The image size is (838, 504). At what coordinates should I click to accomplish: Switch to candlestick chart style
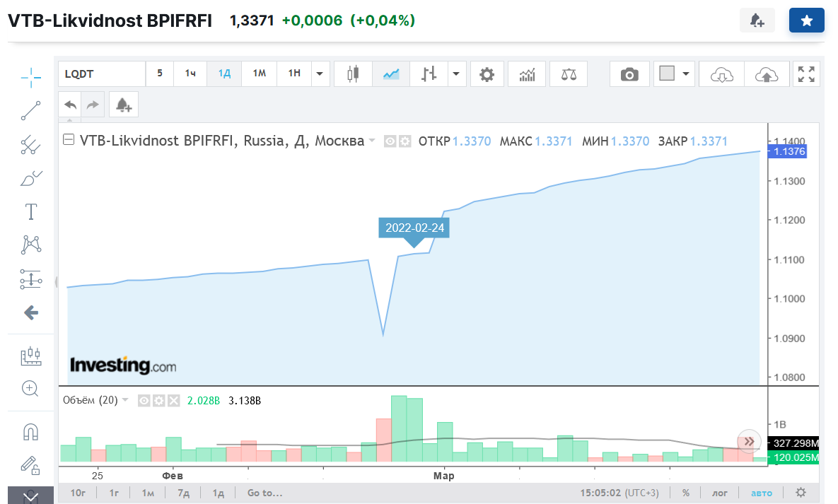(353, 74)
